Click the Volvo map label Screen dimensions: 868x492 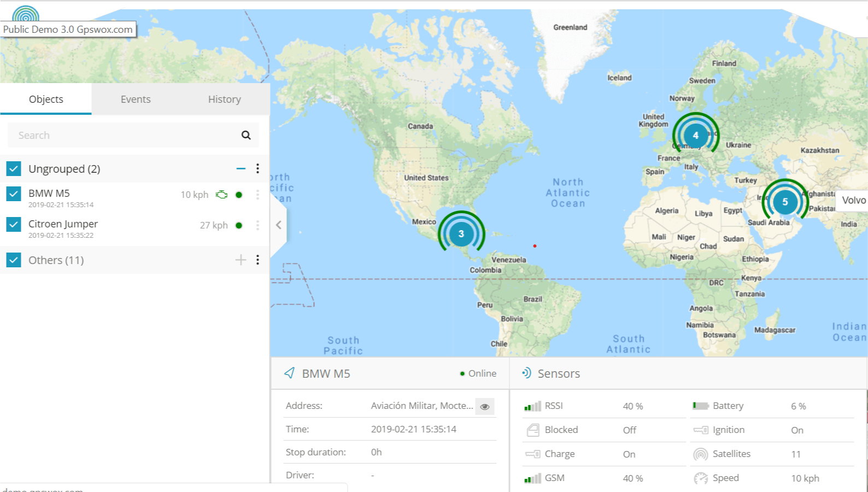pos(854,200)
